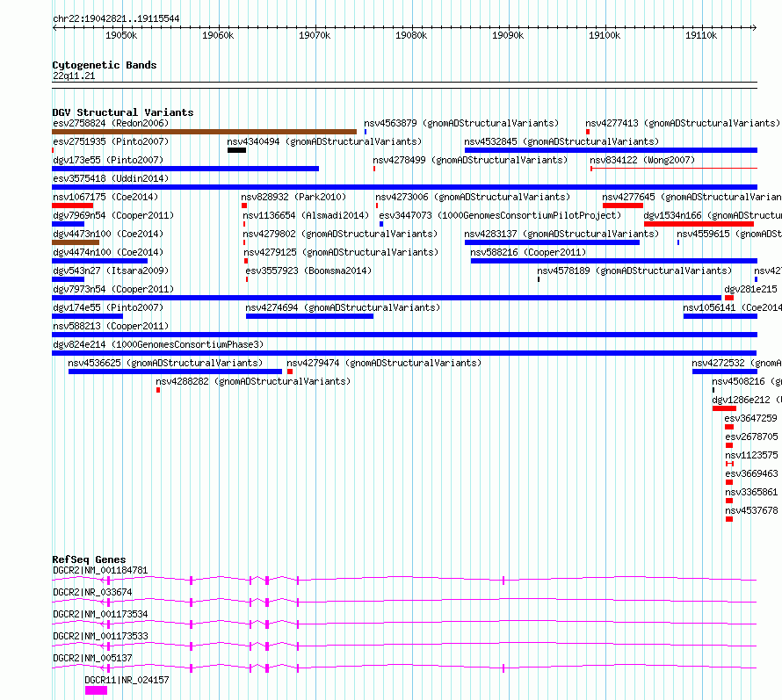This screenshot has height=700, width=782.
Task: Click the blue nsv4532845 variant bar
Action: [x=611, y=150]
